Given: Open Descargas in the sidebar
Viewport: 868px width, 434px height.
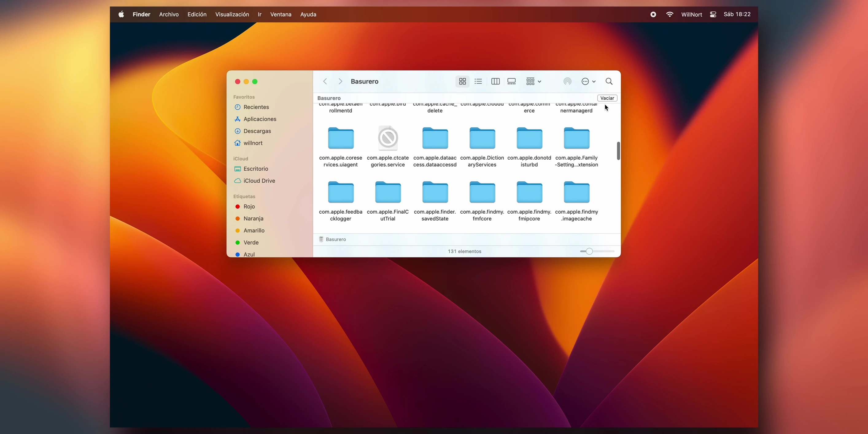Looking at the screenshot, I should (x=257, y=131).
